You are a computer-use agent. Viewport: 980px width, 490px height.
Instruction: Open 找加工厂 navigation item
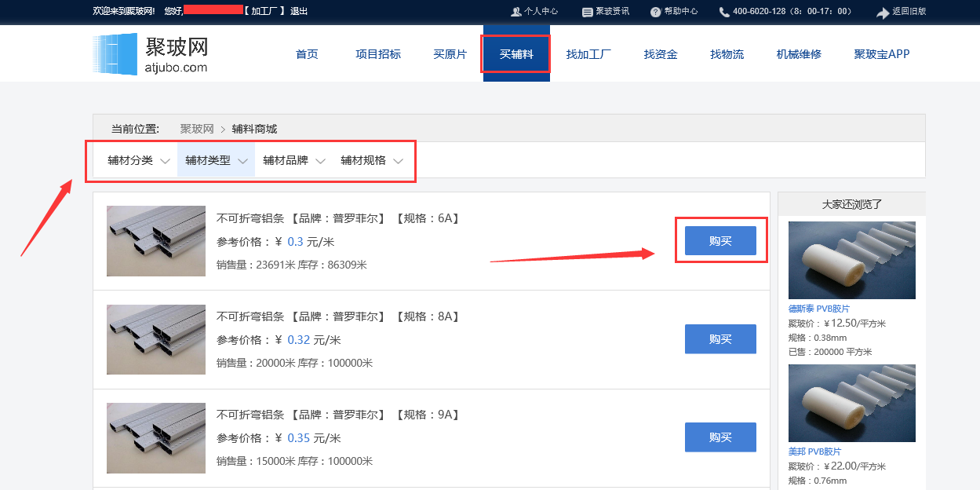point(588,54)
